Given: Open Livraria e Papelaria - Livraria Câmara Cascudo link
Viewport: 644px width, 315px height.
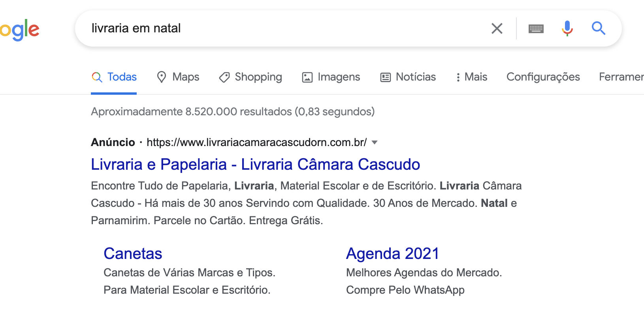Looking at the screenshot, I should point(255,165).
